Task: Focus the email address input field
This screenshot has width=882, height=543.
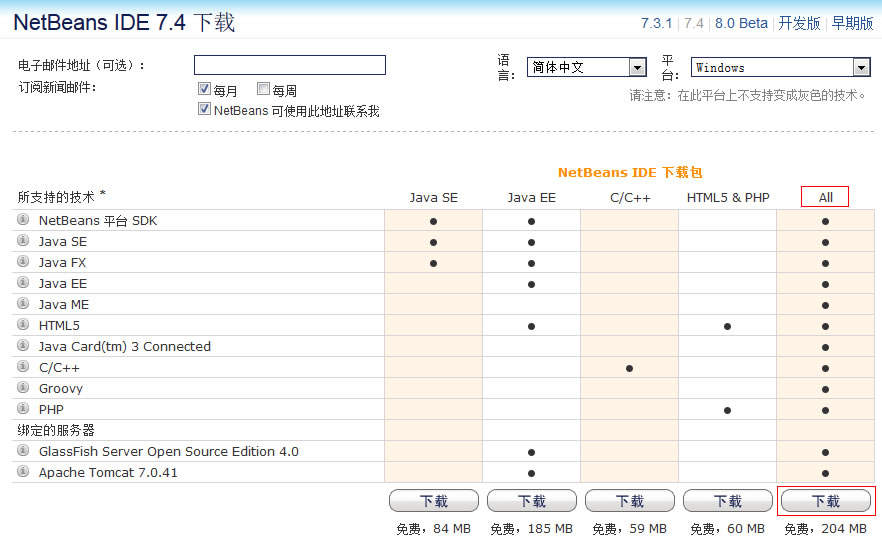Action: coord(290,65)
